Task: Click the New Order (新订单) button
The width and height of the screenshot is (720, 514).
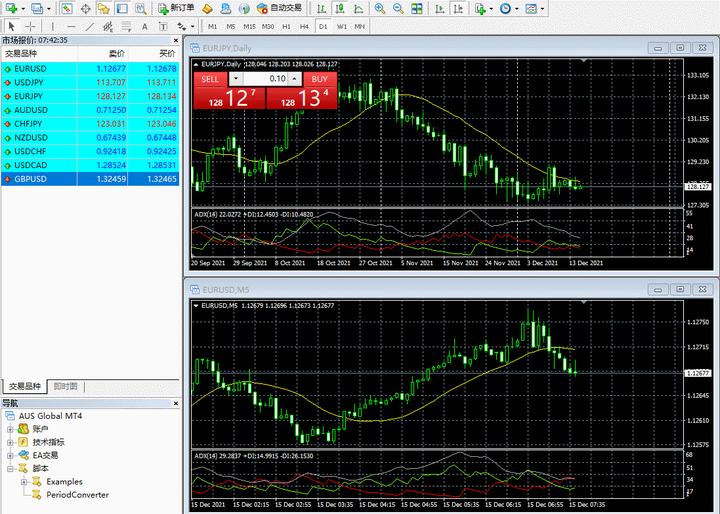Action: [x=176, y=8]
